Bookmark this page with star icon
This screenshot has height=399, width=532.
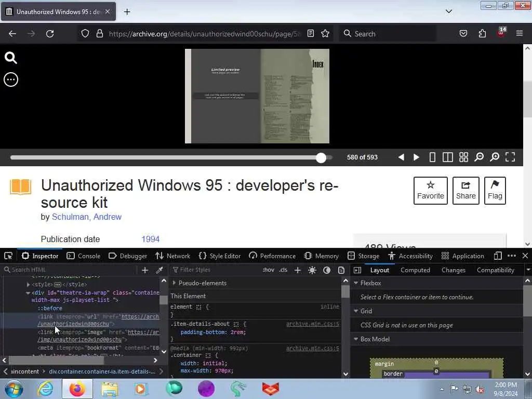point(325,34)
